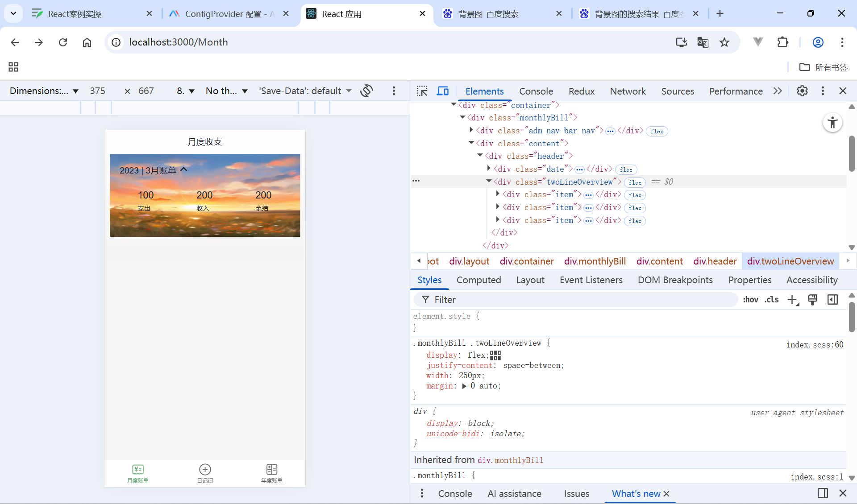The image size is (857, 504).
Task: Toggle device toolbar emulation icon
Action: (442, 91)
